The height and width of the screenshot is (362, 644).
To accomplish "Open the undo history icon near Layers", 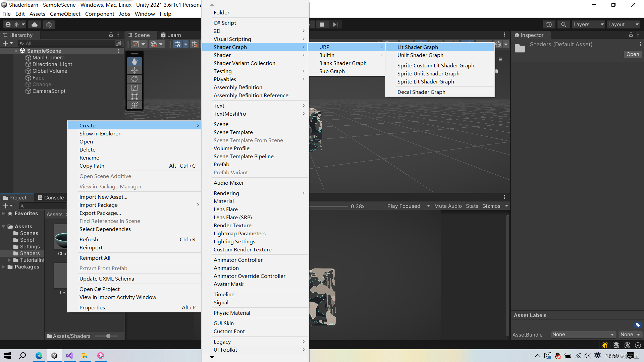I will [549, 24].
